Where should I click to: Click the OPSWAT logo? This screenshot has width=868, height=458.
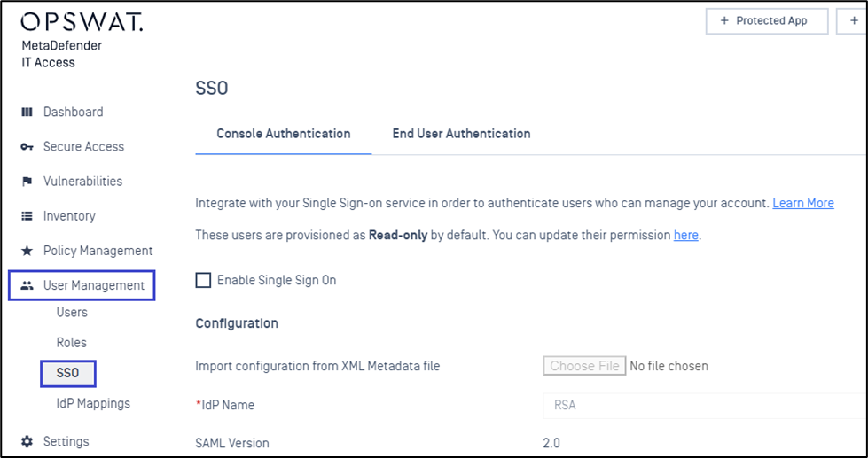82,21
